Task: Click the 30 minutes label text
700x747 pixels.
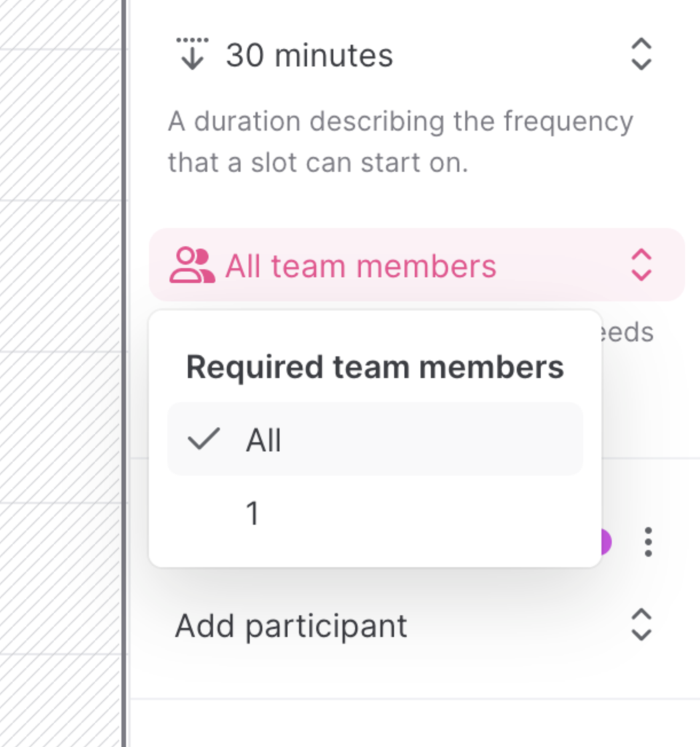Action: 309,55
